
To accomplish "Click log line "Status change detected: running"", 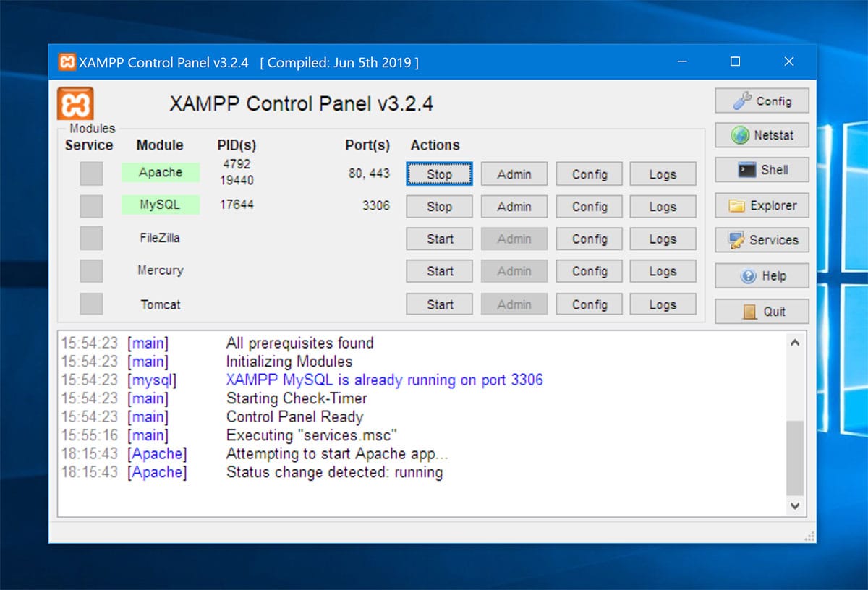I will coord(334,472).
